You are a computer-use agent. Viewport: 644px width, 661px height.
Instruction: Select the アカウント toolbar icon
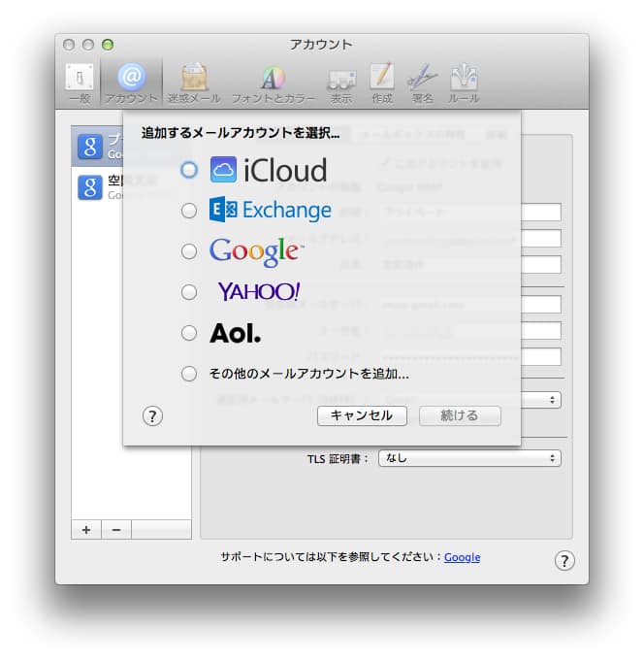(x=131, y=83)
